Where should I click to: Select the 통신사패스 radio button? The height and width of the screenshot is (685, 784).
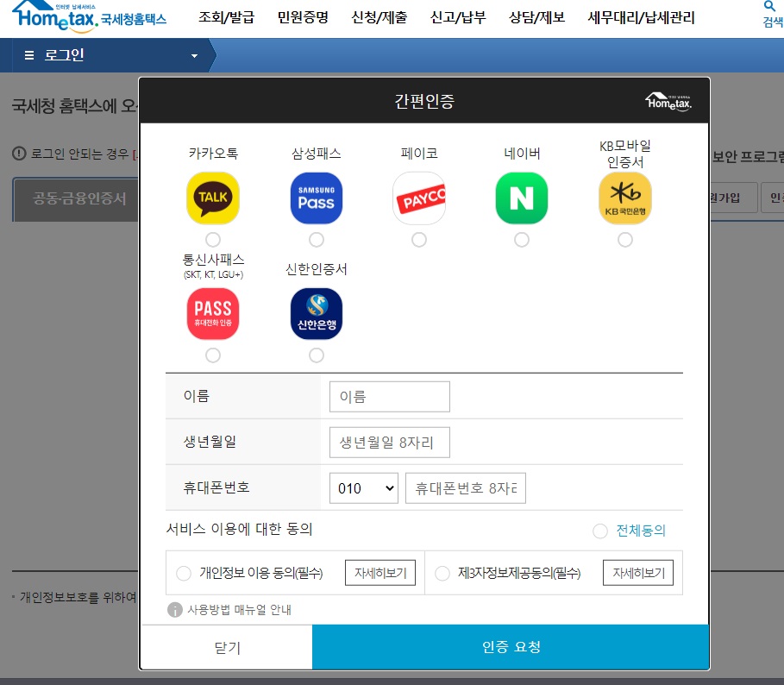click(x=213, y=355)
